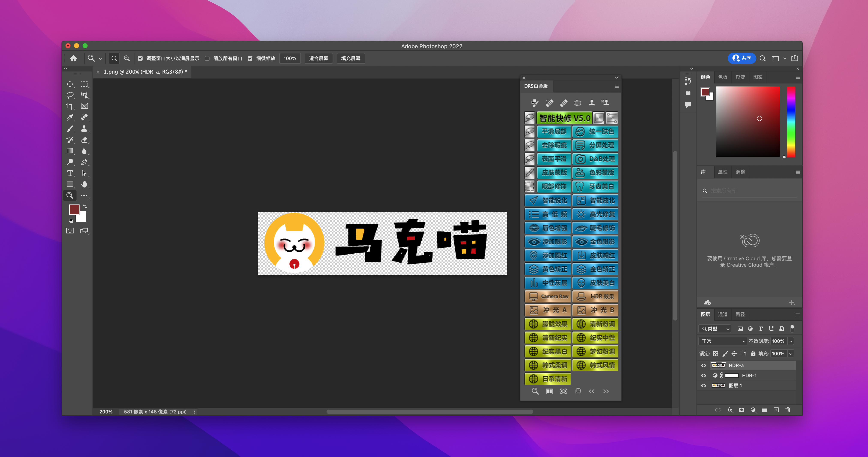Viewport: 868px width, 457px height.
Task: Click the add layer mask icon
Action: (x=741, y=410)
